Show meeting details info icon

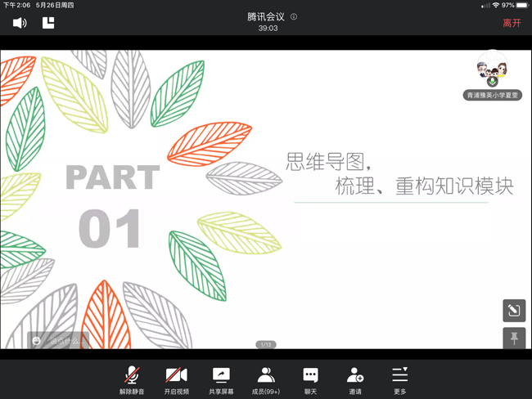pyautogui.click(x=294, y=16)
